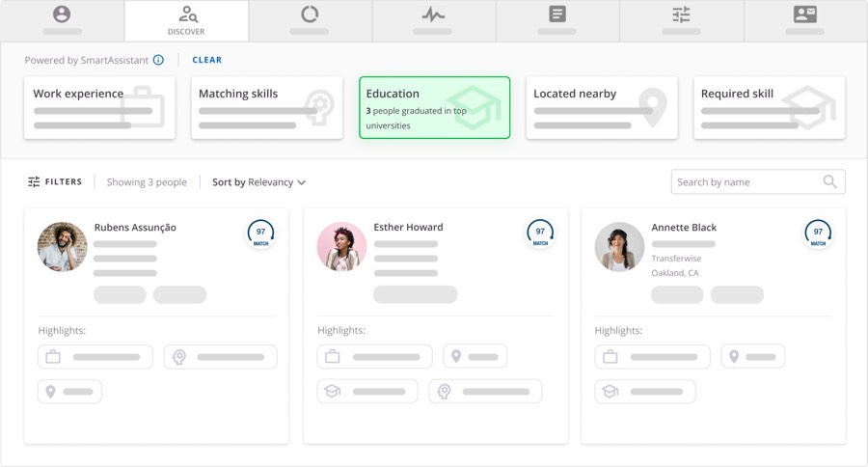Click Oakland, CA on Annette Black's card
868x467 pixels.
coord(675,273)
